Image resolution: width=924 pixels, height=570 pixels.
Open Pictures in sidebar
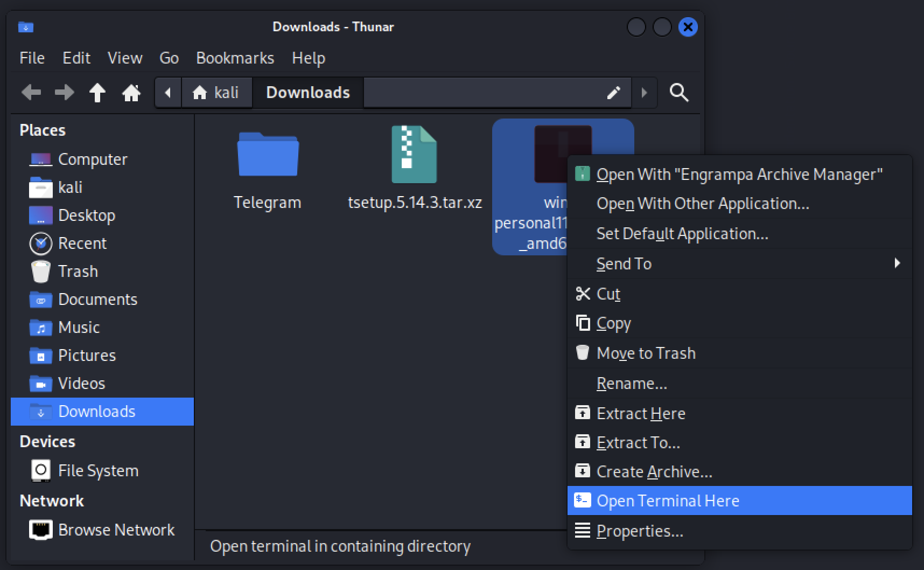click(102, 356)
